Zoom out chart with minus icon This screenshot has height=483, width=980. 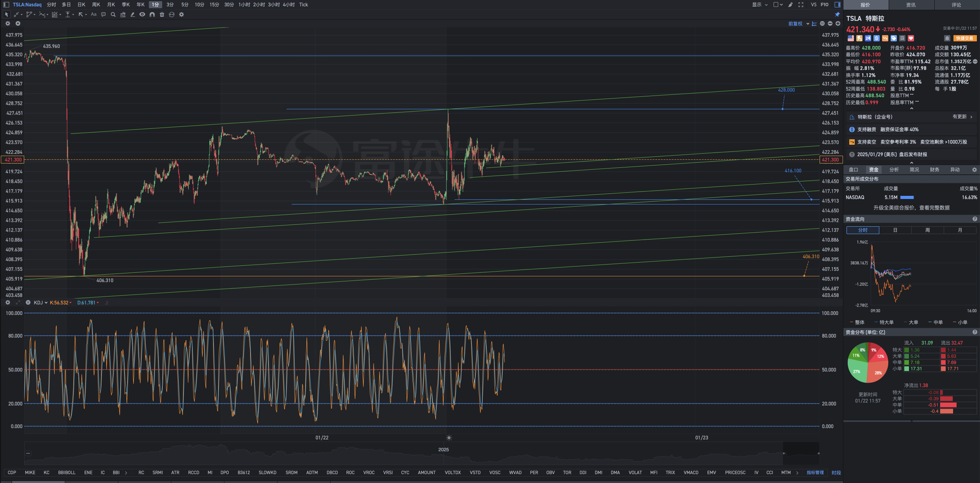(830, 24)
